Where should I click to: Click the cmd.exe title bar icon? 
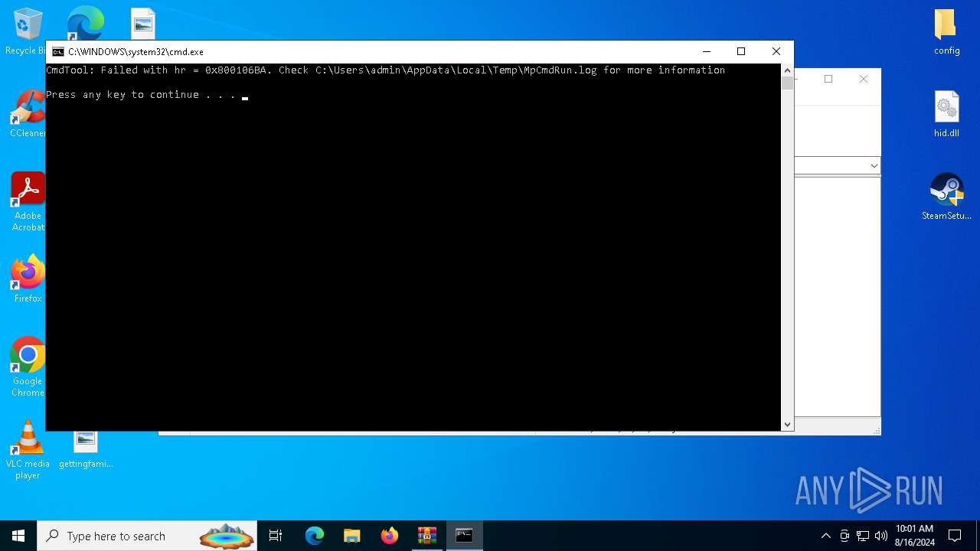click(58, 52)
